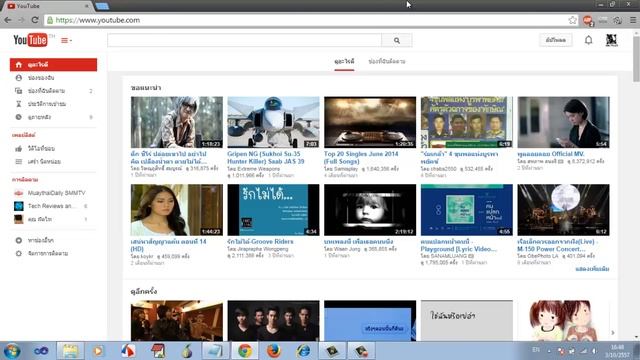The width and height of the screenshot is (640, 360).
Task: Play the video thumbnail with duration 1:15:23
Action: point(177,122)
